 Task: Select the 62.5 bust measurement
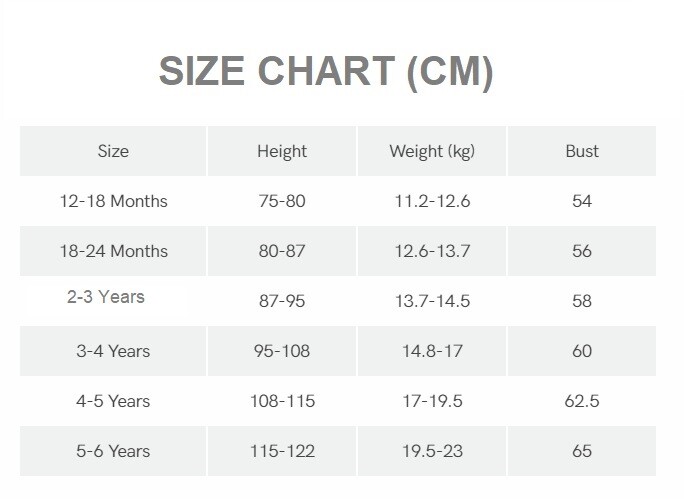click(582, 401)
